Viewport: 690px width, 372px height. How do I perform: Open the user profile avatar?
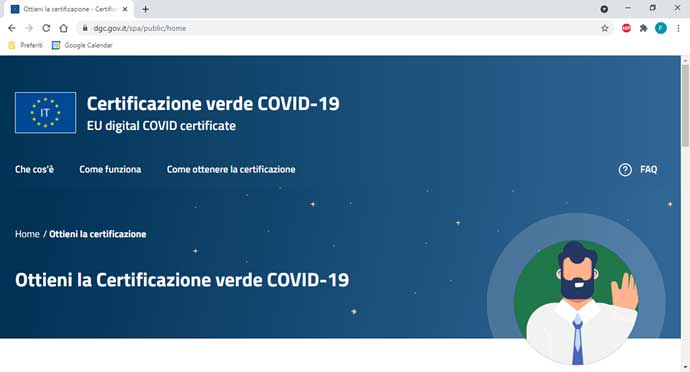(661, 28)
